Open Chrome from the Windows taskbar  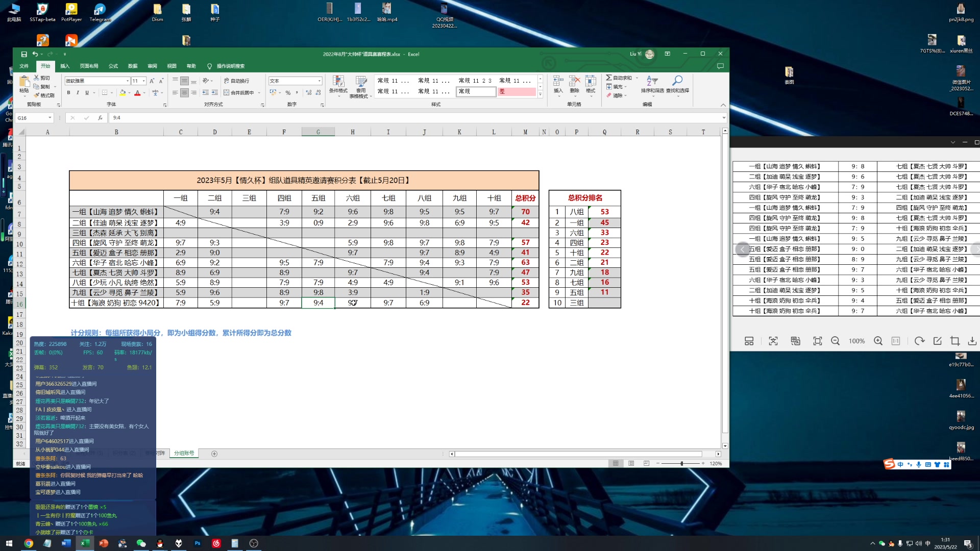click(29, 543)
